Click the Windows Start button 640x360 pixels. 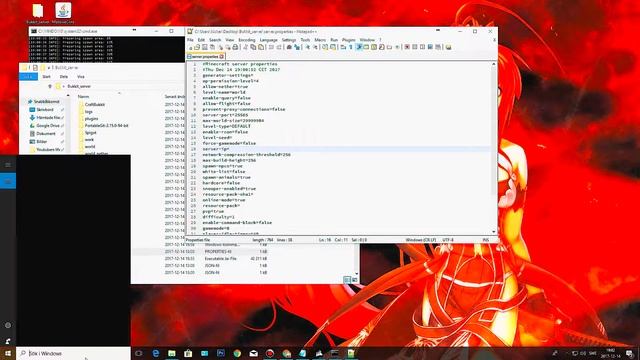coord(8,353)
